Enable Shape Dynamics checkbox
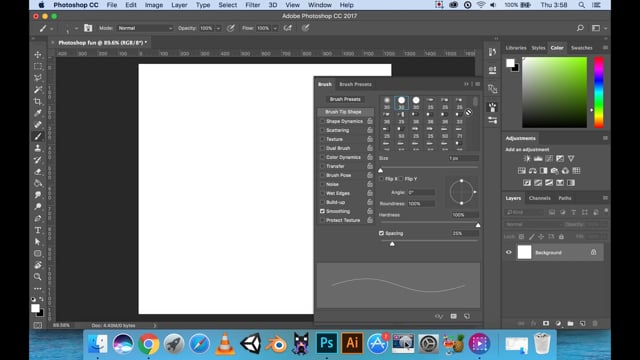Screen dimensions: 640x360 [x=322, y=121]
